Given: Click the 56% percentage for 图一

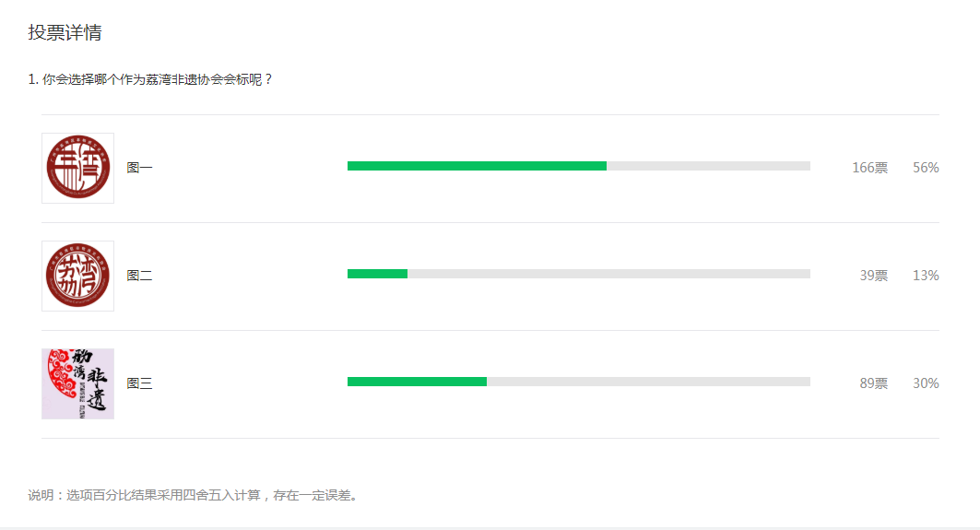Looking at the screenshot, I should (x=926, y=168).
